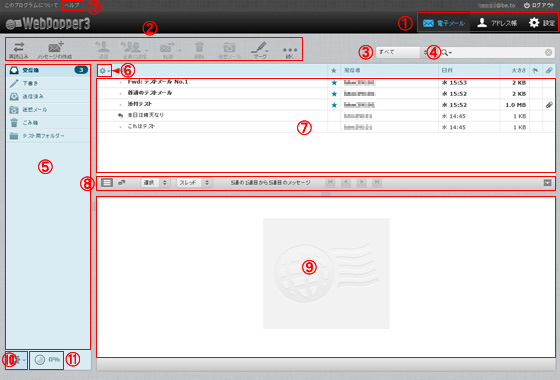Open the message 本日は晴天なり
560x380 pixels.
(145, 115)
